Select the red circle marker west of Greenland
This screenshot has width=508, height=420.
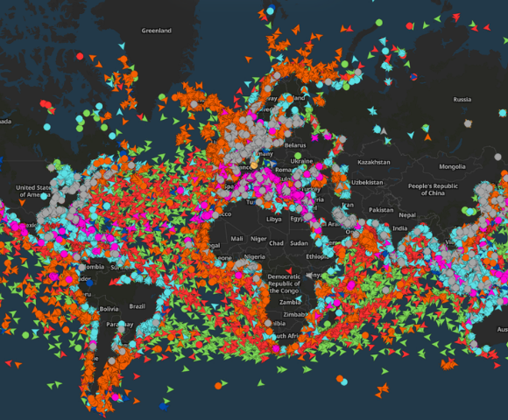click(x=80, y=56)
